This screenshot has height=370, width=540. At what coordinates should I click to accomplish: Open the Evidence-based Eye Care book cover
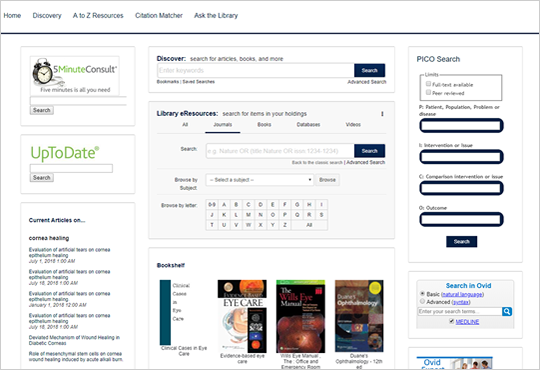pos(242,316)
